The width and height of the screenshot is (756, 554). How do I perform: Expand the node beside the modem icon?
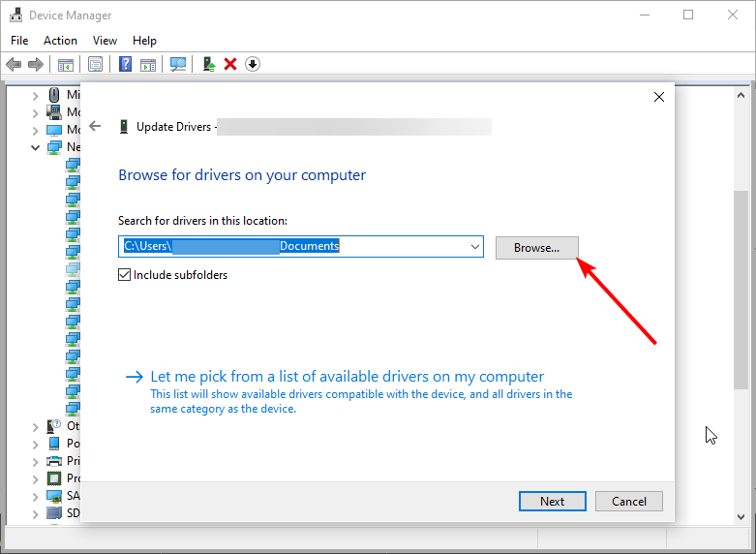point(35,113)
